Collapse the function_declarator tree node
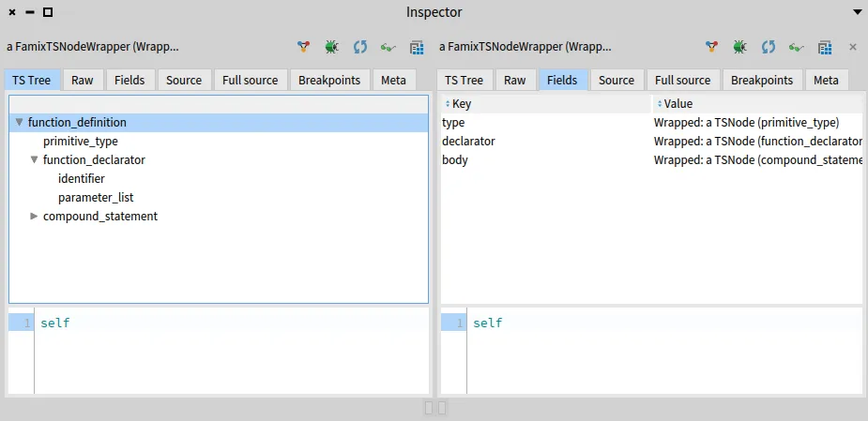The width and height of the screenshot is (868, 421). pos(35,160)
